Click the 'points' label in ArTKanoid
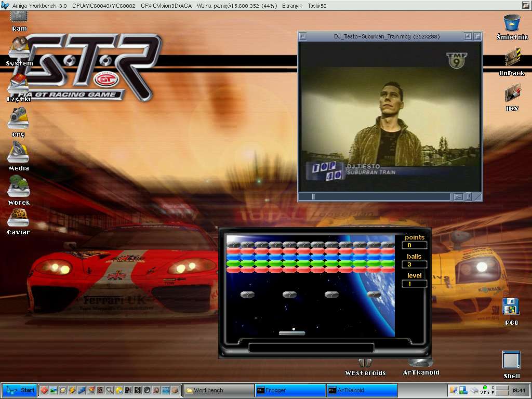The image size is (532, 399). 414,237
